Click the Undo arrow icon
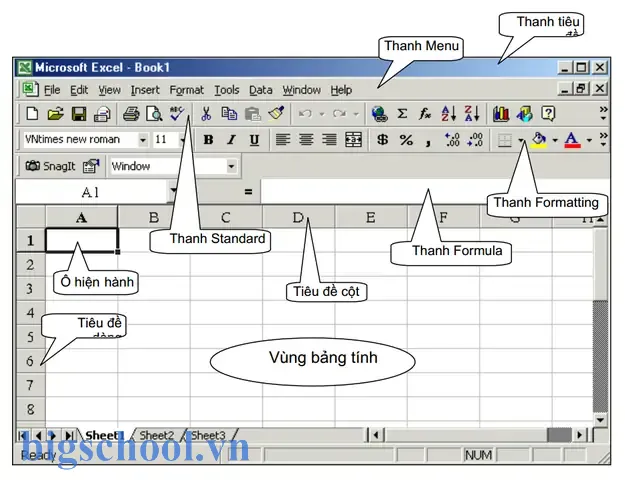 click(x=305, y=114)
